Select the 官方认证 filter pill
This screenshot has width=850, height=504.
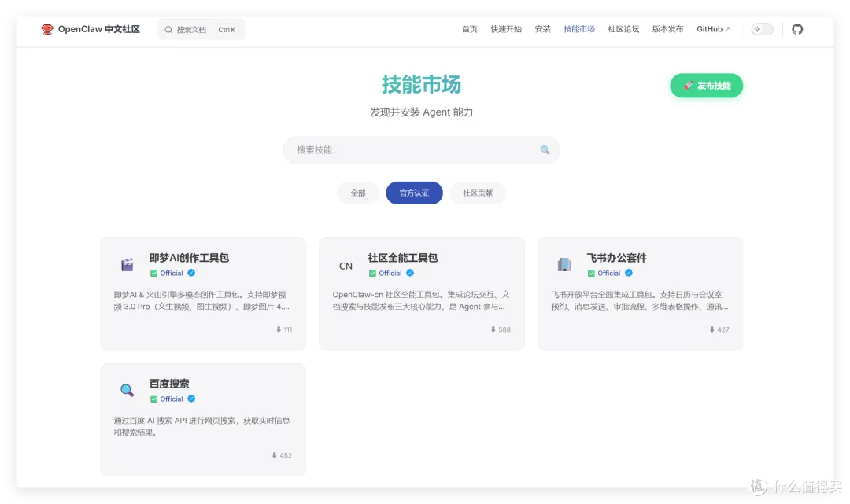pos(414,193)
